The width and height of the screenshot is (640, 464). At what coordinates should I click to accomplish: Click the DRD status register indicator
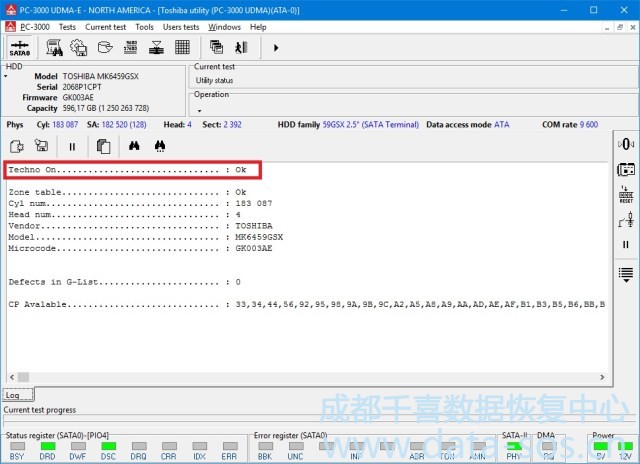point(47,445)
